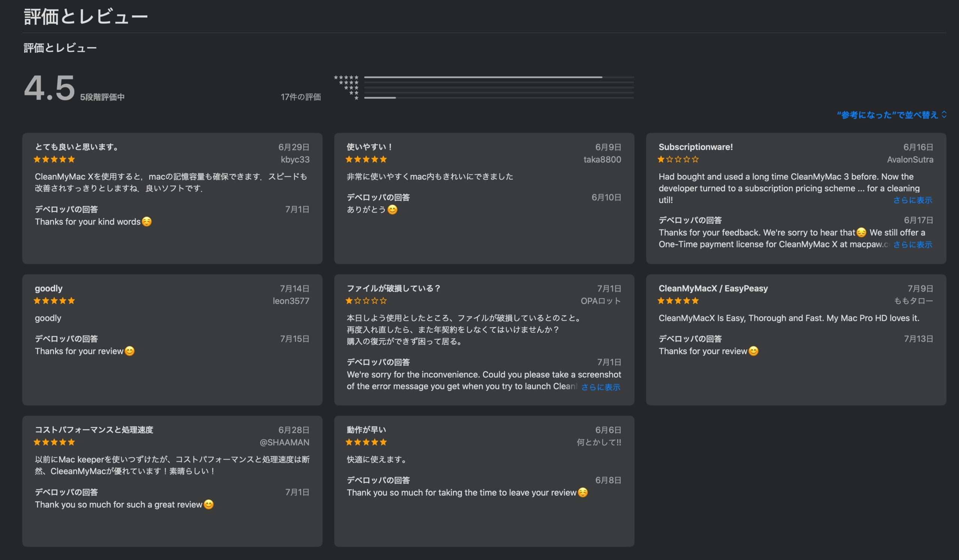This screenshot has height=560, width=959.
Task: Click the 5段階評価中 label
Action: tap(102, 97)
